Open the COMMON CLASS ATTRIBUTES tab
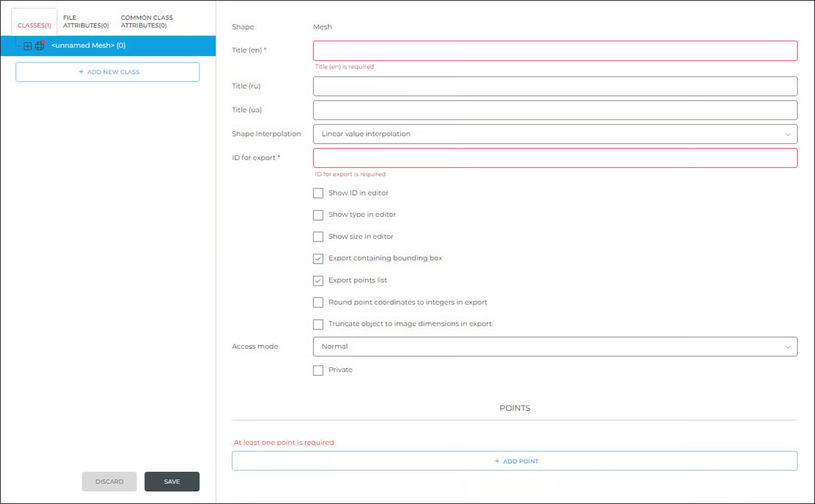The width and height of the screenshot is (815, 504). click(146, 21)
